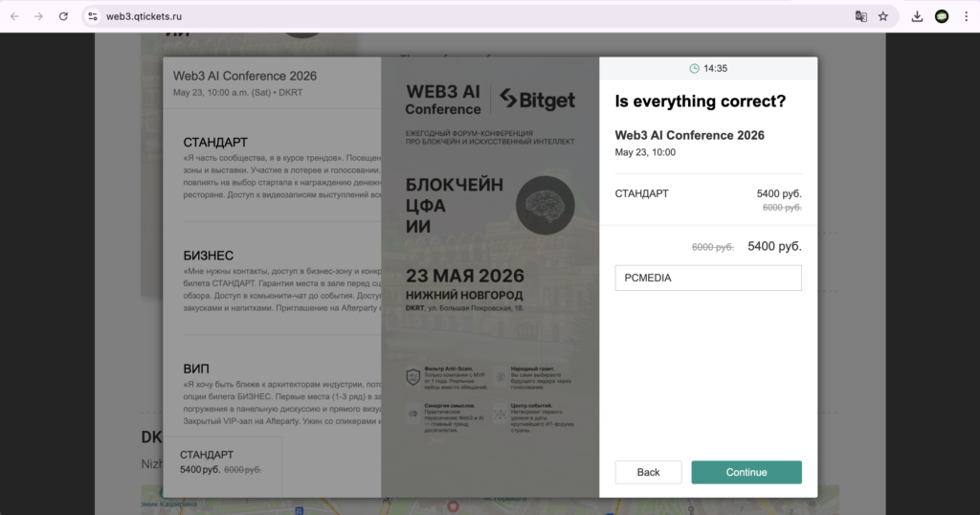Click the 'May 23, 10:00' date in summary
Screen dimensions: 980x515
coord(645,152)
